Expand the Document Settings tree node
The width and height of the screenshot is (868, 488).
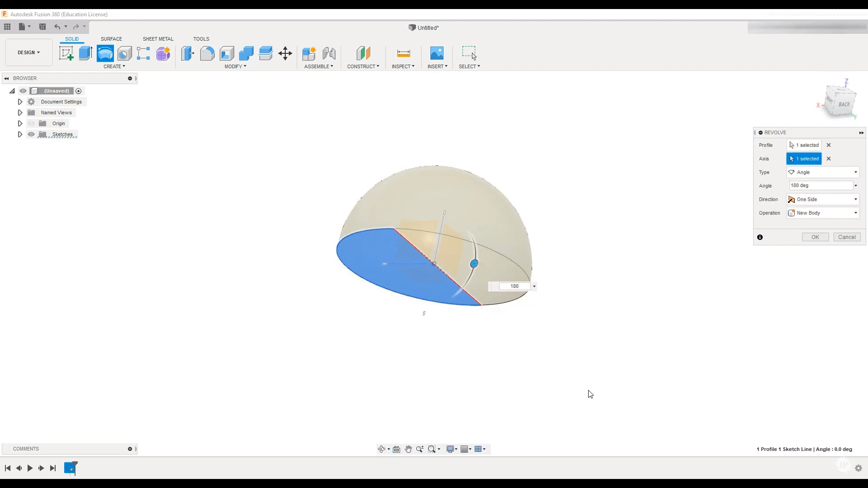20,102
